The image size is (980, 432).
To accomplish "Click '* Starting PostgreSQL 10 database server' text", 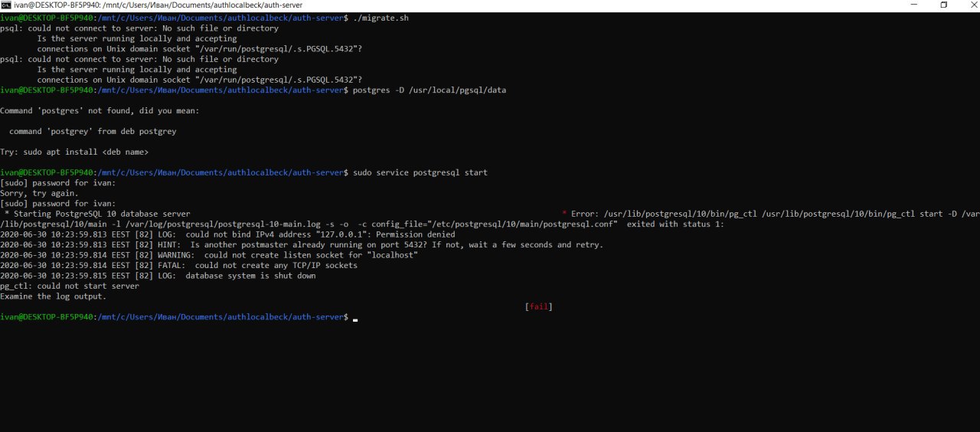I will tap(97, 214).
